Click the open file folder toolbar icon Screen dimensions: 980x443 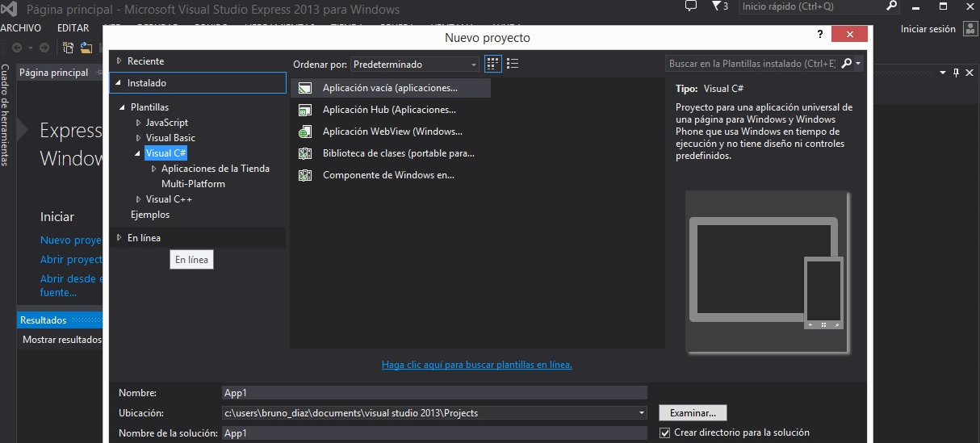pos(86,48)
